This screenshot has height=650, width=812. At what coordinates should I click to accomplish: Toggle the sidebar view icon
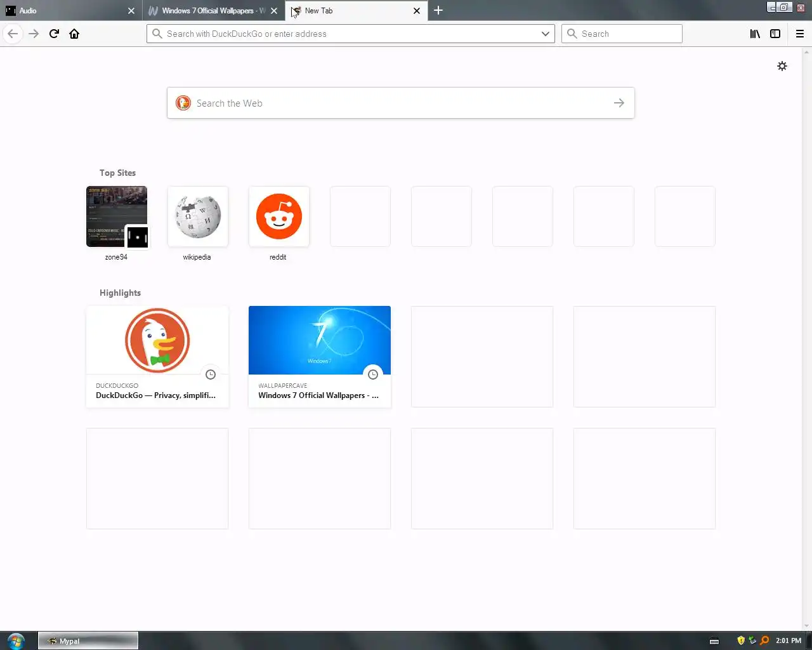click(775, 34)
